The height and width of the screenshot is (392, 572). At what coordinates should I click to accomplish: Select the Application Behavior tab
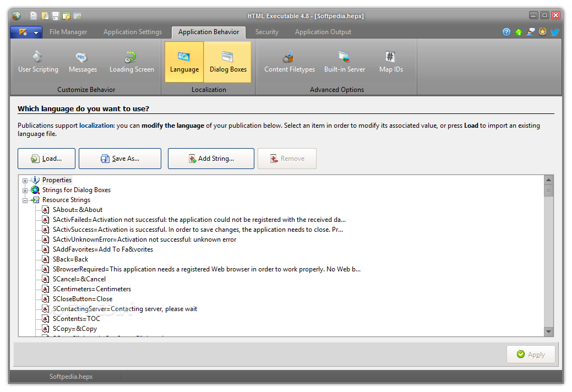pos(209,32)
